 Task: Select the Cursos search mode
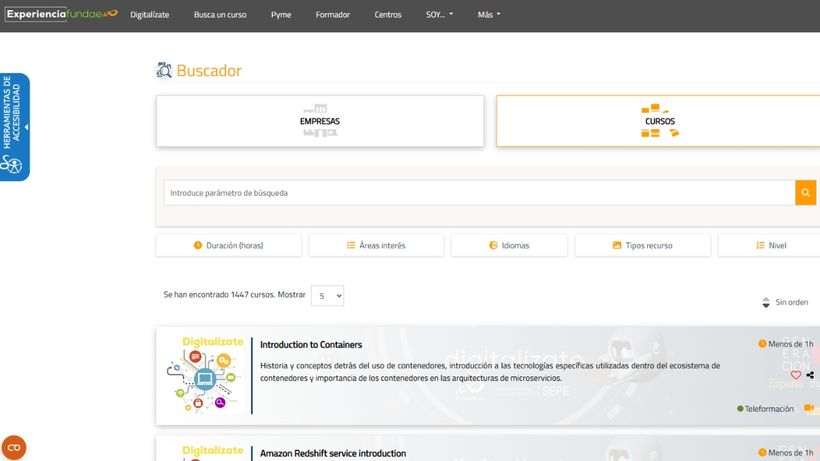click(x=659, y=121)
